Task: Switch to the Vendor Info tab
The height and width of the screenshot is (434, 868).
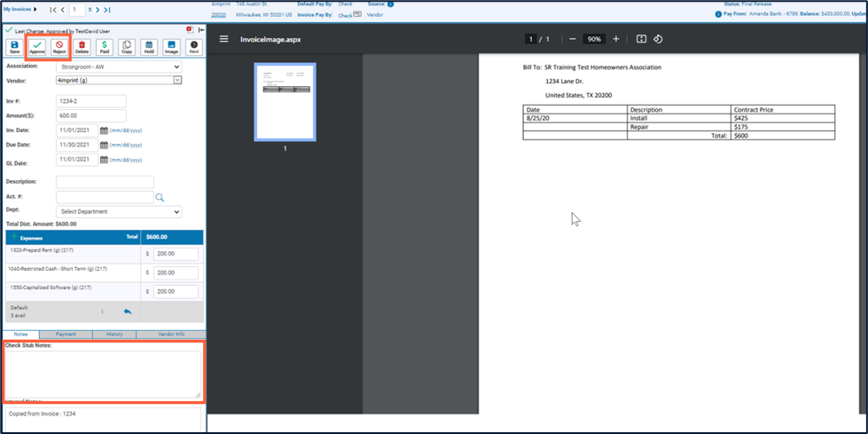Action: (x=170, y=335)
